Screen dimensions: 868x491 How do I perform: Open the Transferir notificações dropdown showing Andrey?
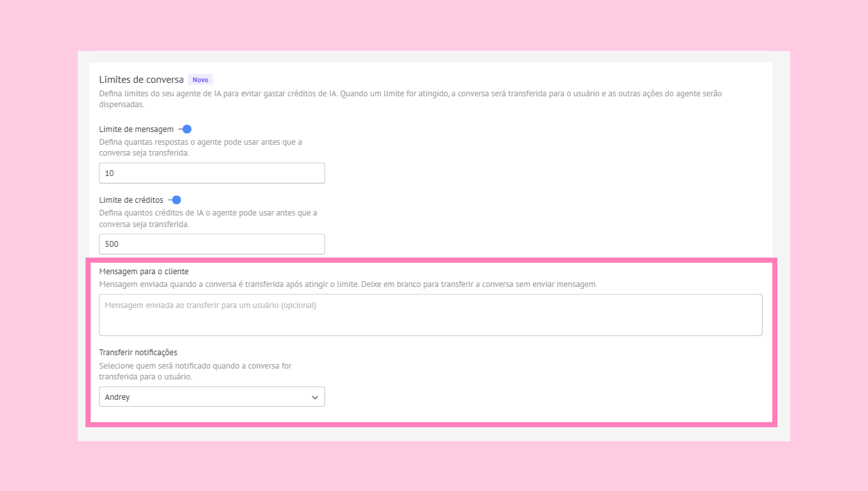(x=212, y=397)
